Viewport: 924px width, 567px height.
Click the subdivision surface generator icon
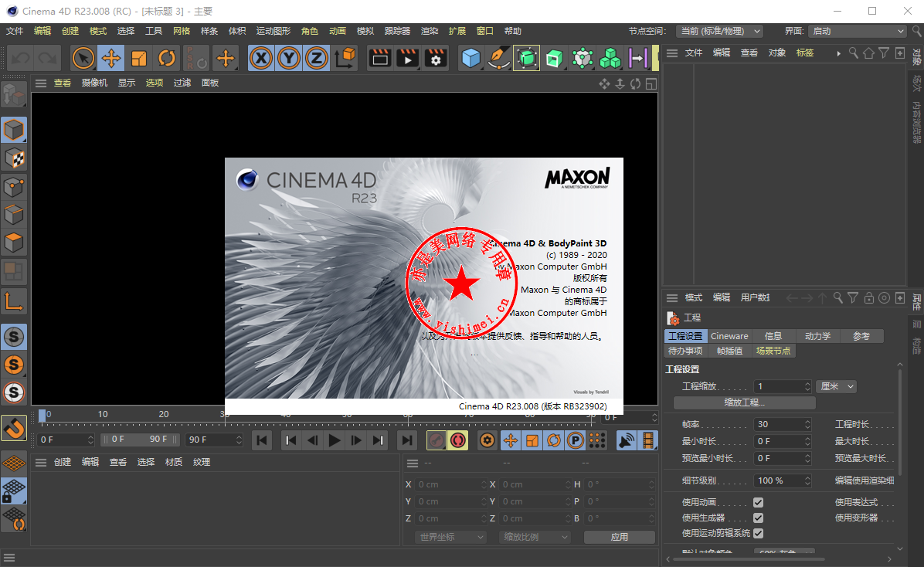(x=526, y=59)
